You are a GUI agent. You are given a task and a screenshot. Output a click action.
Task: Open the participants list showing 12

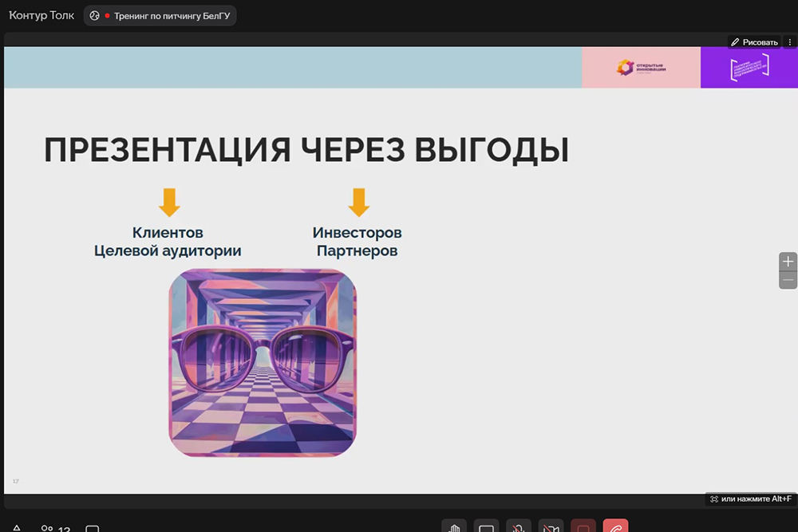56,529
